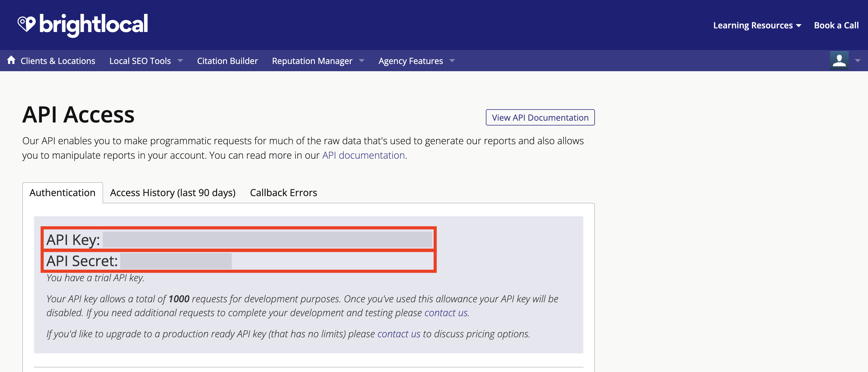The height and width of the screenshot is (372, 868).
Task: Switch to Access History (last 90 days) tab
Action: [x=172, y=192]
